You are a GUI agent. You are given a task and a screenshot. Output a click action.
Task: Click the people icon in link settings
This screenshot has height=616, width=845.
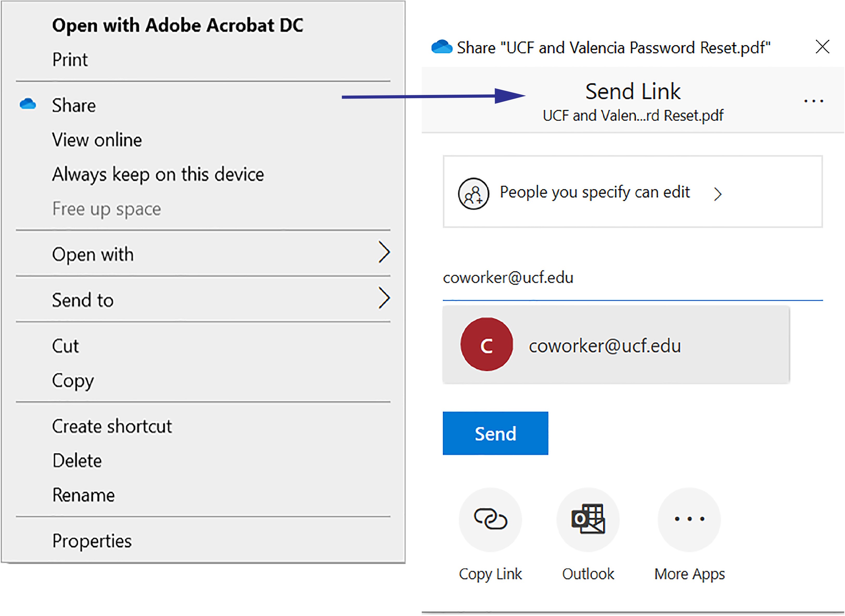(x=473, y=194)
